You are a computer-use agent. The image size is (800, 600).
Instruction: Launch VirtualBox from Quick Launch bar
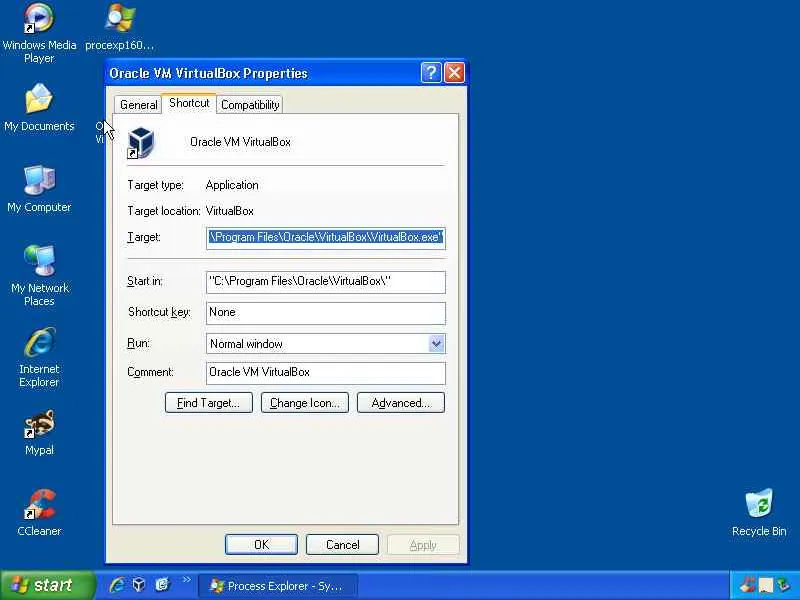139,585
